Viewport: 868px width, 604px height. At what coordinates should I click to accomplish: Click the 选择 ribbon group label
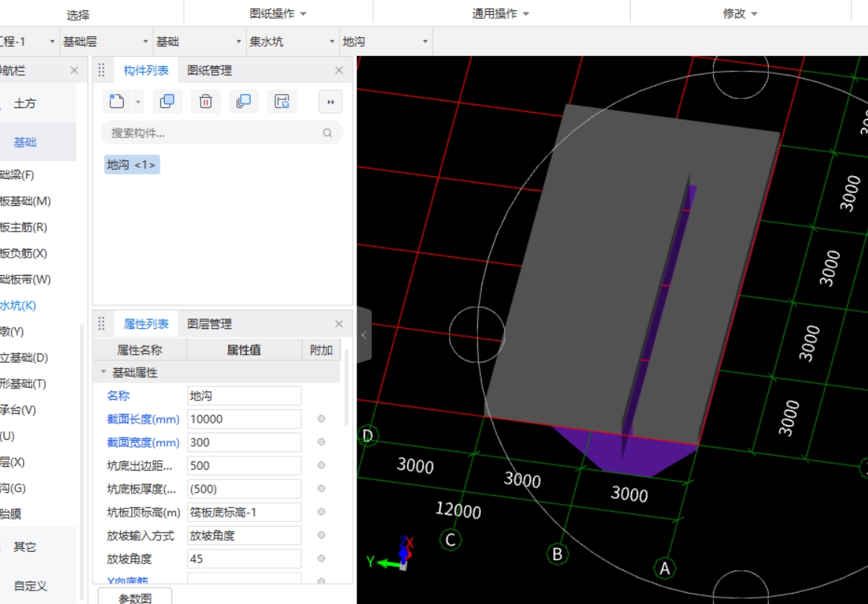pos(78,15)
